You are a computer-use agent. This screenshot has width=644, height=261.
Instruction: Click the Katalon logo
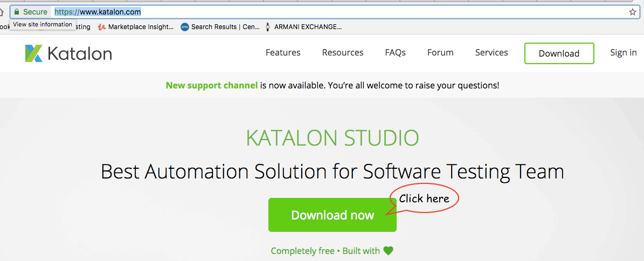[x=68, y=53]
